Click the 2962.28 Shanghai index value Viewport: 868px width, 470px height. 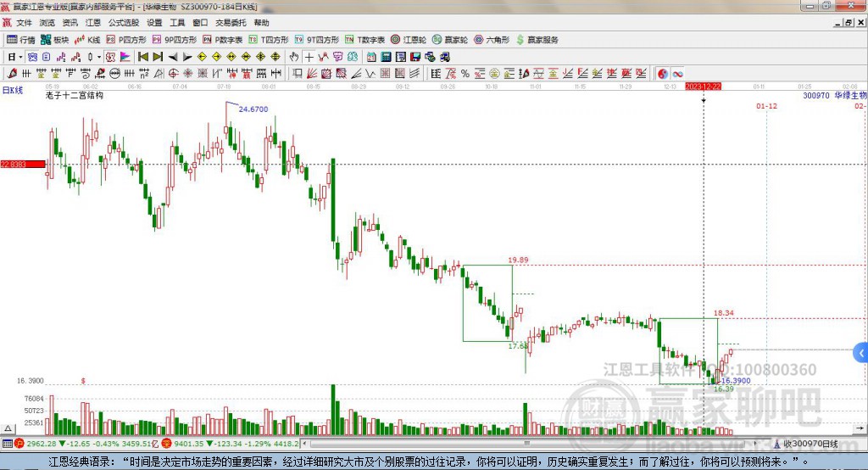(x=41, y=444)
